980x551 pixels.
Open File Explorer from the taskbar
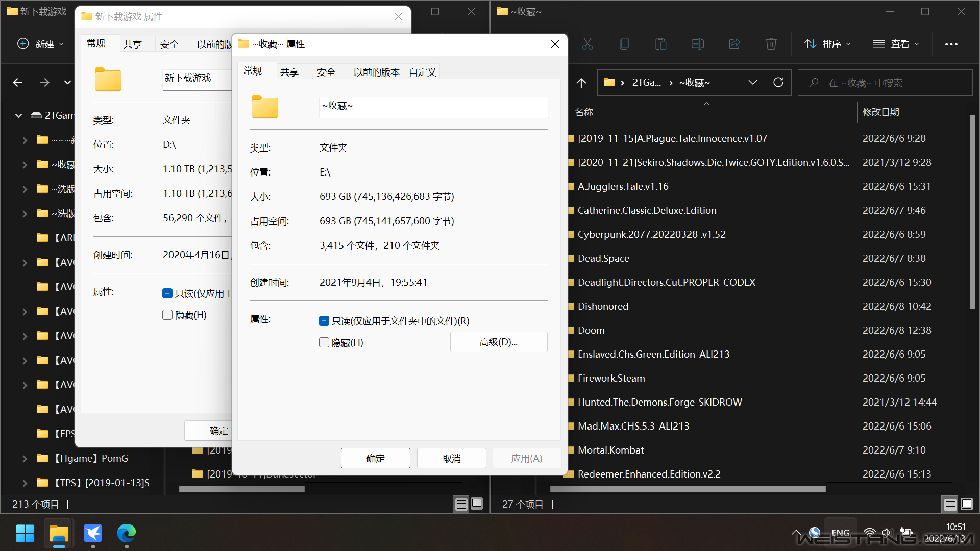(59, 534)
